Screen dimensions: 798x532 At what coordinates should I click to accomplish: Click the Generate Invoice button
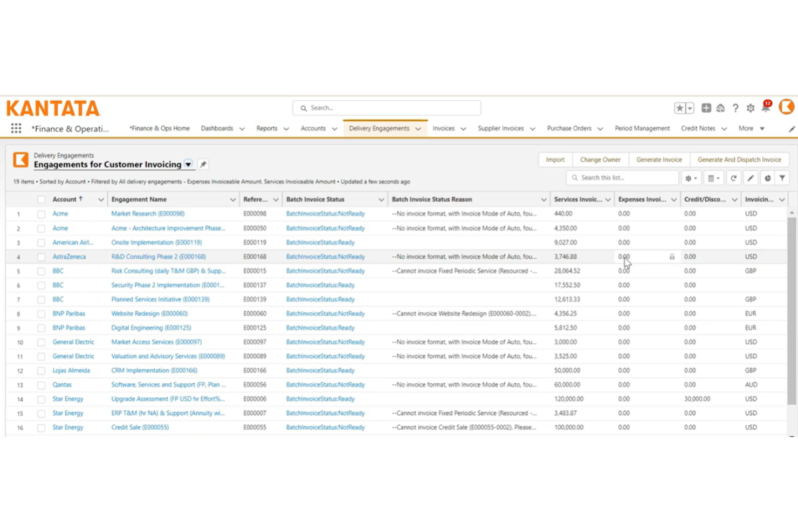pos(659,160)
